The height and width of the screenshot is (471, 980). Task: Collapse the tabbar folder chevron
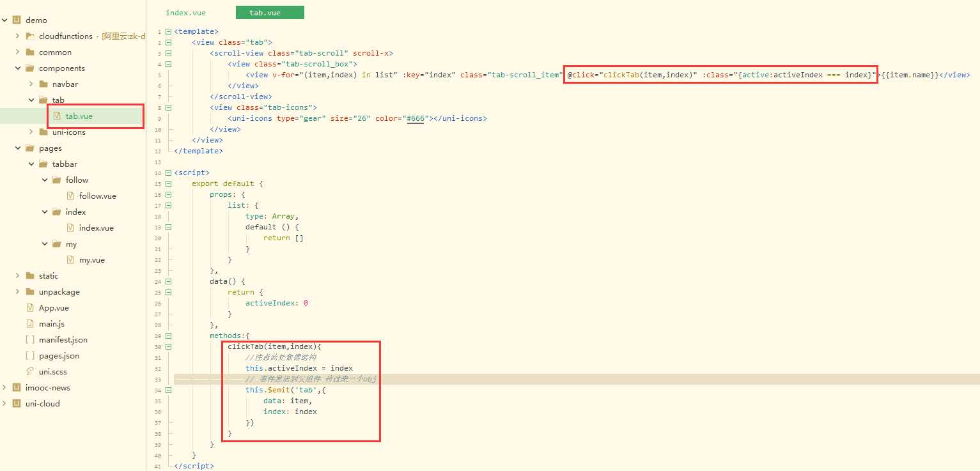click(x=31, y=164)
